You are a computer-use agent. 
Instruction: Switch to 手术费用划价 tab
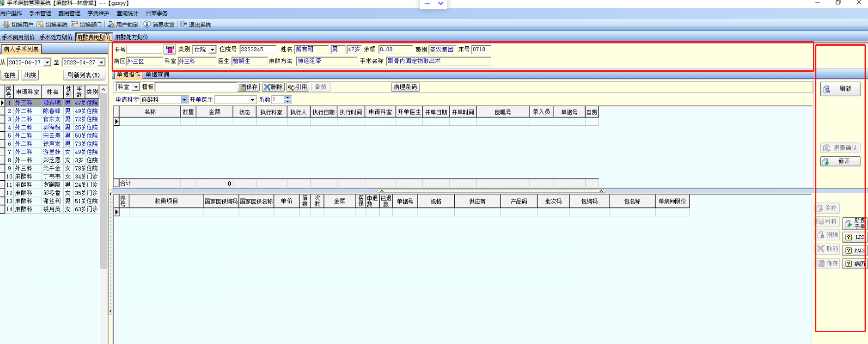click(x=18, y=37)
